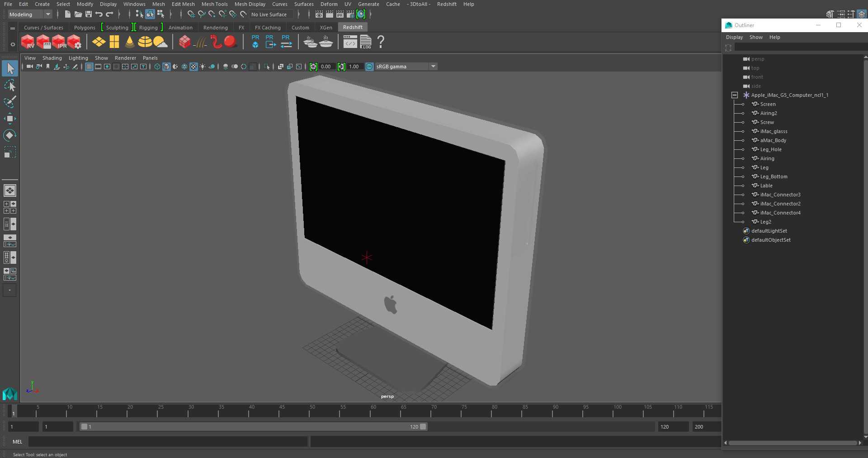Create a new scene with the file icon
This screenshot has width=868, height=458.
(67, 14)
